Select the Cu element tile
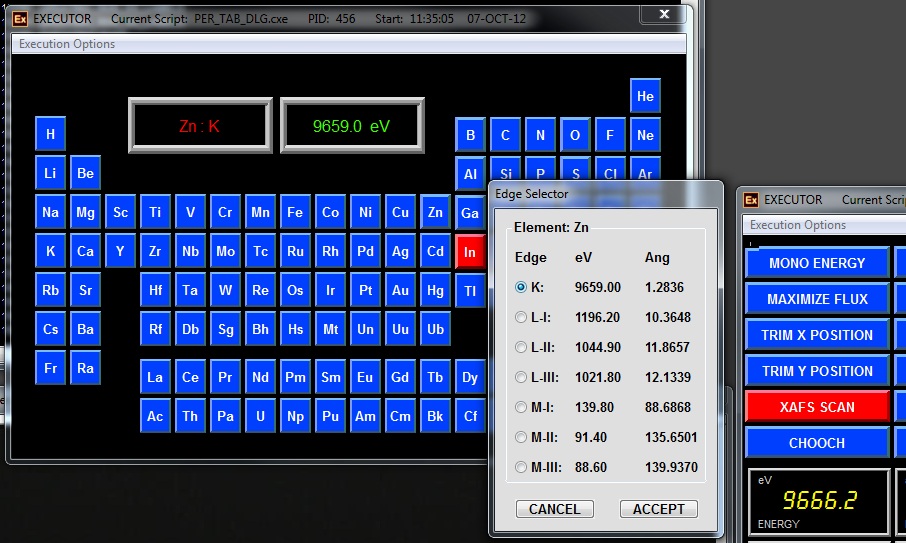 (x=400, y=213)
